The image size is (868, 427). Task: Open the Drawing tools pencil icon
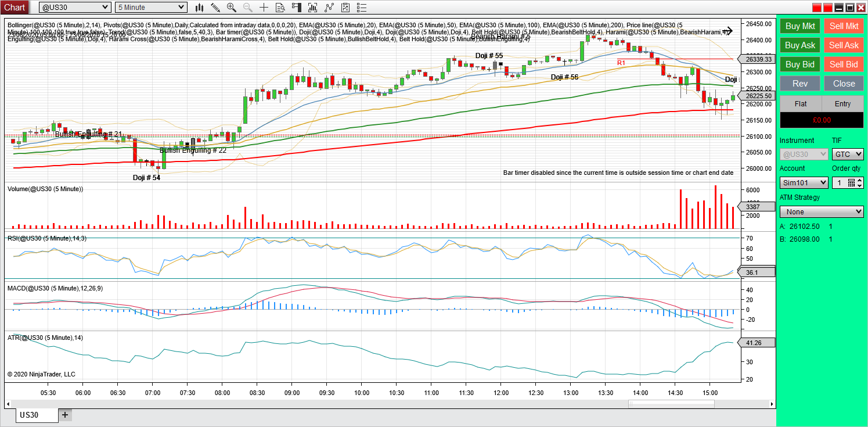click(215, 7)
